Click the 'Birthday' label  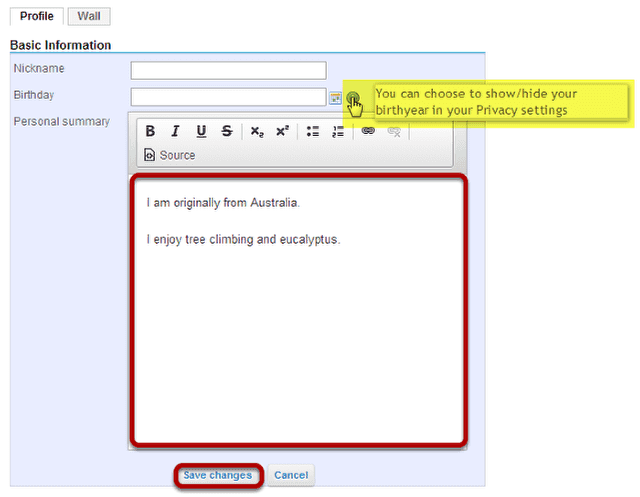tap(34, 95)
